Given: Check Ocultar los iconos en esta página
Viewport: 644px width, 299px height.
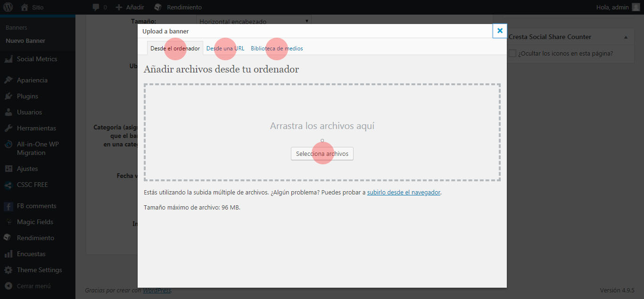Looking at the screenshot, I should point(512,54).
